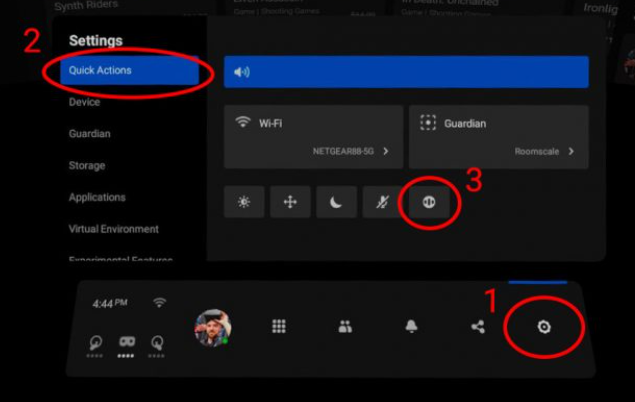Toggle the microphone mute button
635x402 pixels.
point(383,202)
